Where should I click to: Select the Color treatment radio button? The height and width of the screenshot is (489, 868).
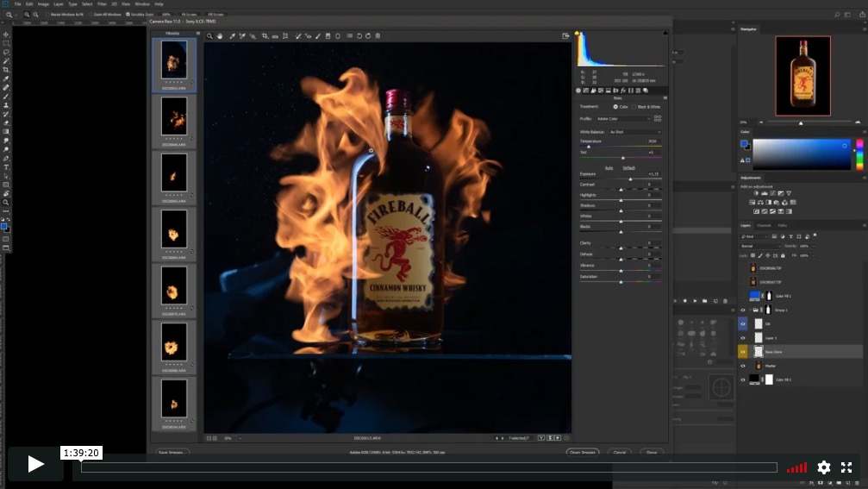click(615, 107)
